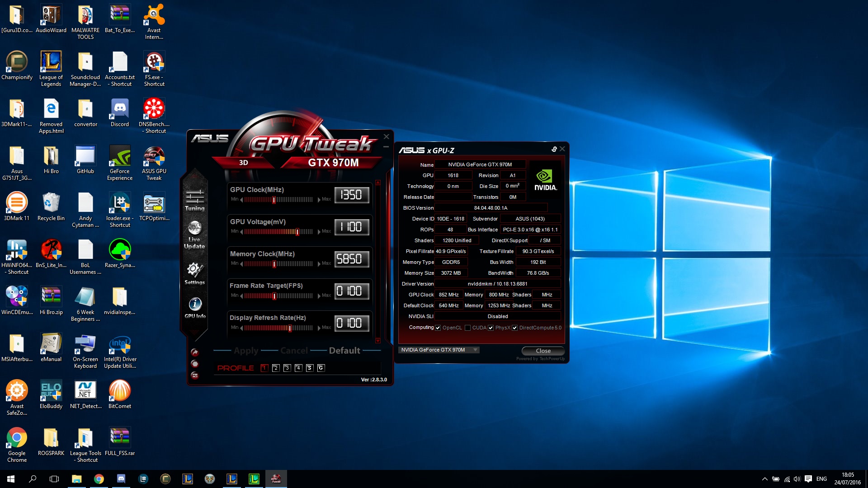
Task: Open TCPOptimizer desktop icon
Action: point(154,207)
